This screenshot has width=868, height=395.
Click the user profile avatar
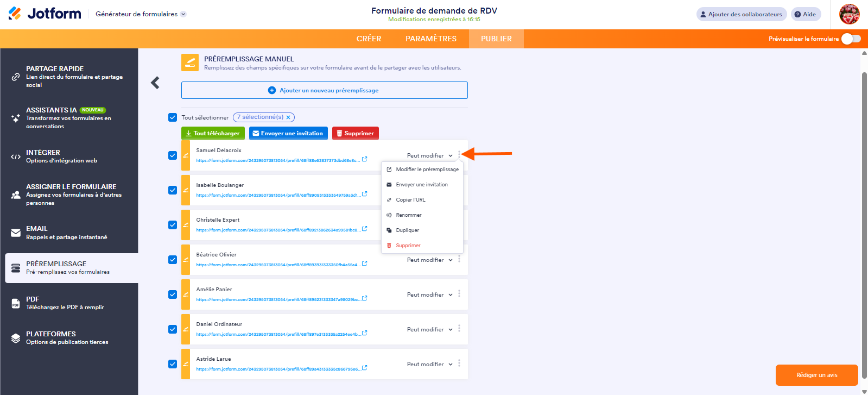[850, 14]
